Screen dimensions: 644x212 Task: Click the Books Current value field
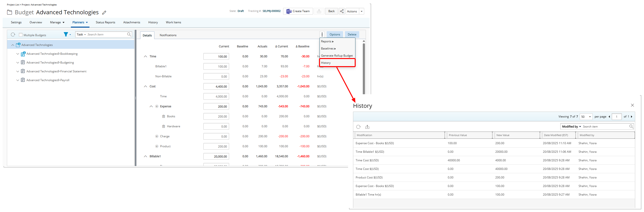216,117
